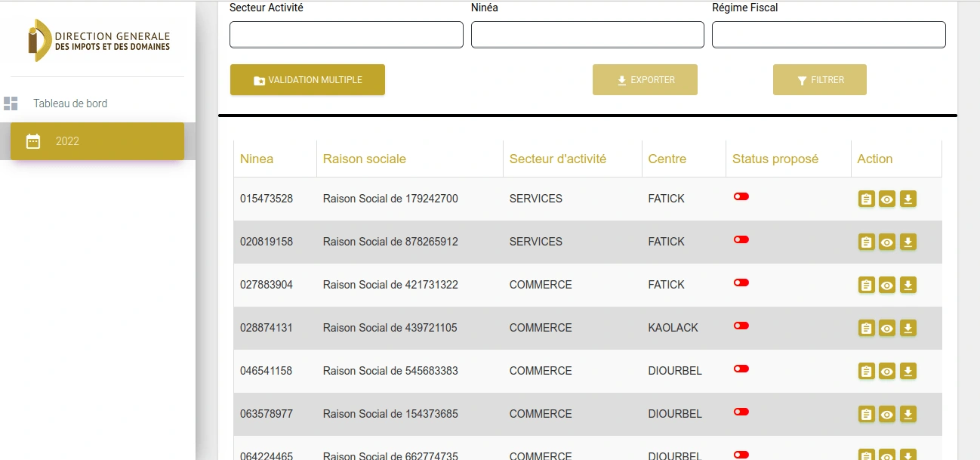This screenshot has height=460, width=980.
Task: Open the Secteur Activité field
Action: (346, 35)
